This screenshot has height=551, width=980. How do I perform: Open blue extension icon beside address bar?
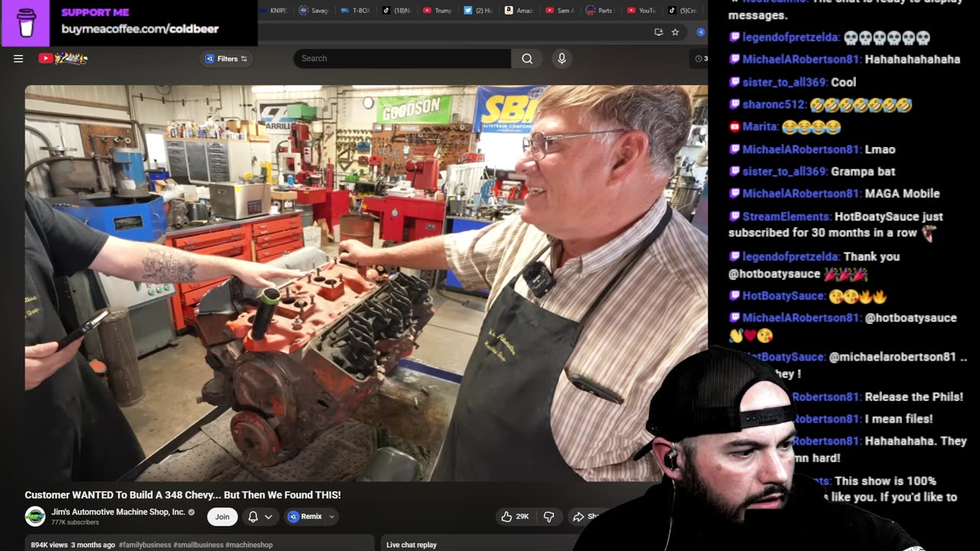point(701,32)
